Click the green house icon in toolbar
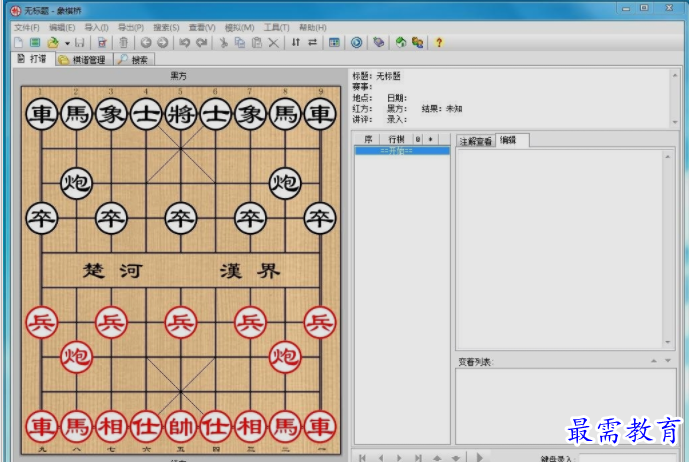 point(401,43)
